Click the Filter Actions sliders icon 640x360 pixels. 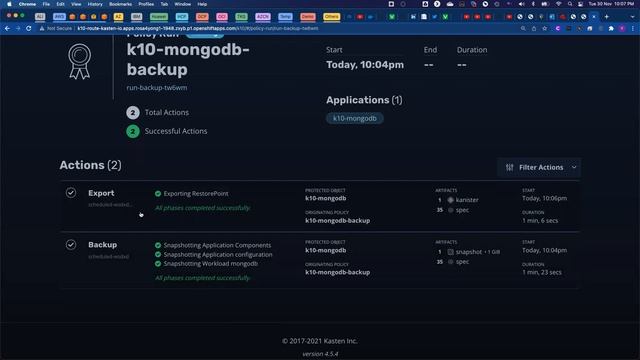click(509, 167)
